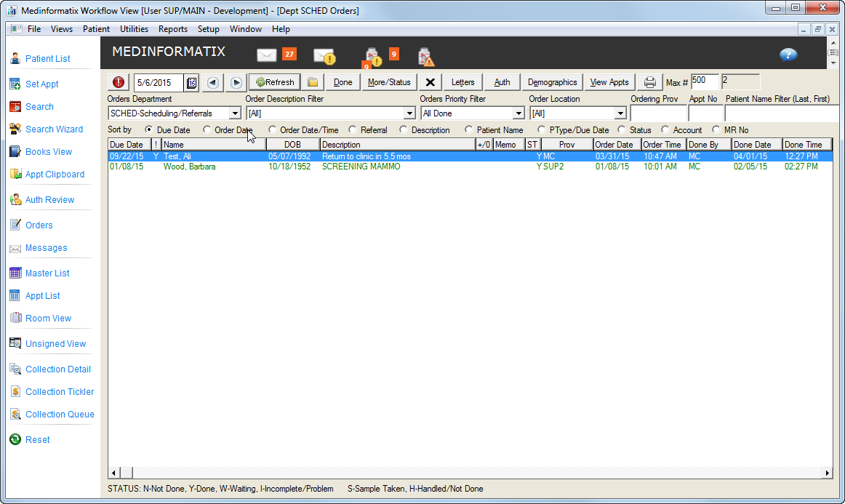This screenshot has width=845, height=504.
Task: Click into Patient Name Filter field
Action: pyautogui.click(x=782, y=113)
